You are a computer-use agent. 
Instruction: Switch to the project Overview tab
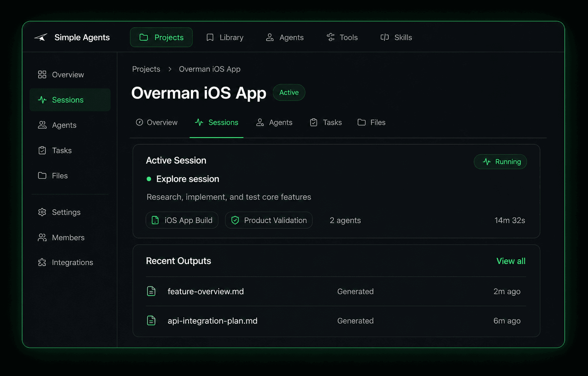[157, 123]
